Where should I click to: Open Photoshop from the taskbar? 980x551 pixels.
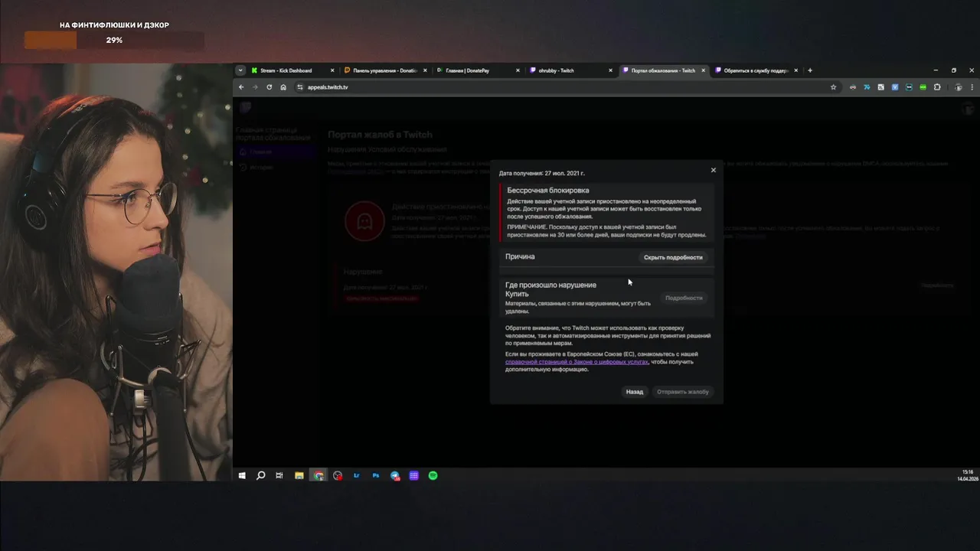tap(376, 475)
